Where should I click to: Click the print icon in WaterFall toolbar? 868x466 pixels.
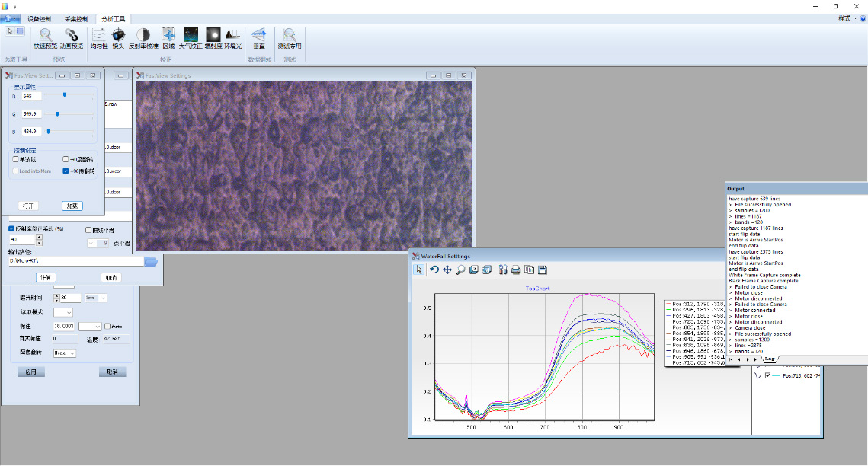516,270
